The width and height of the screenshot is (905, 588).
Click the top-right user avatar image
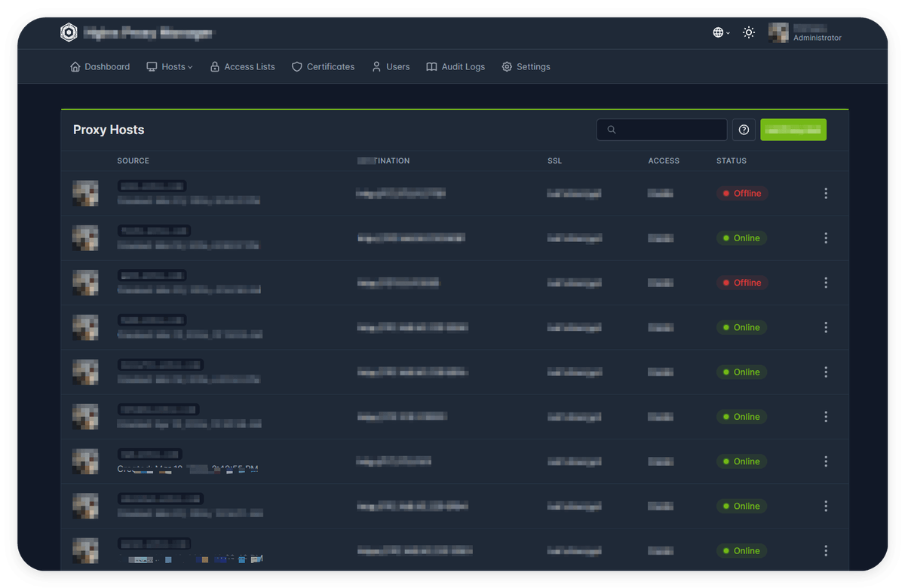point(778,32)
